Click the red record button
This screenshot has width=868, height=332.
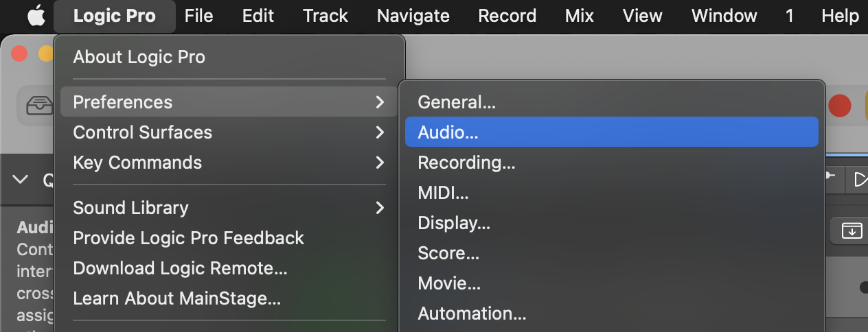(x=839, y=105)
